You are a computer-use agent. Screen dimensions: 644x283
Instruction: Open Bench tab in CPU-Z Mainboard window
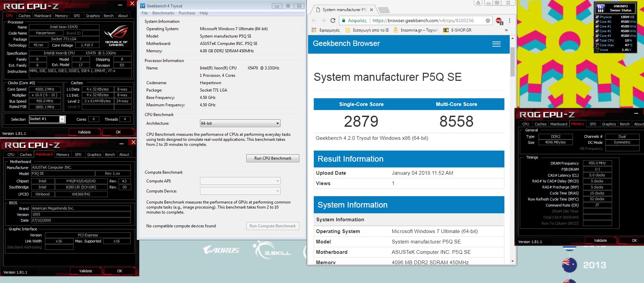click(x=110, y=155)
